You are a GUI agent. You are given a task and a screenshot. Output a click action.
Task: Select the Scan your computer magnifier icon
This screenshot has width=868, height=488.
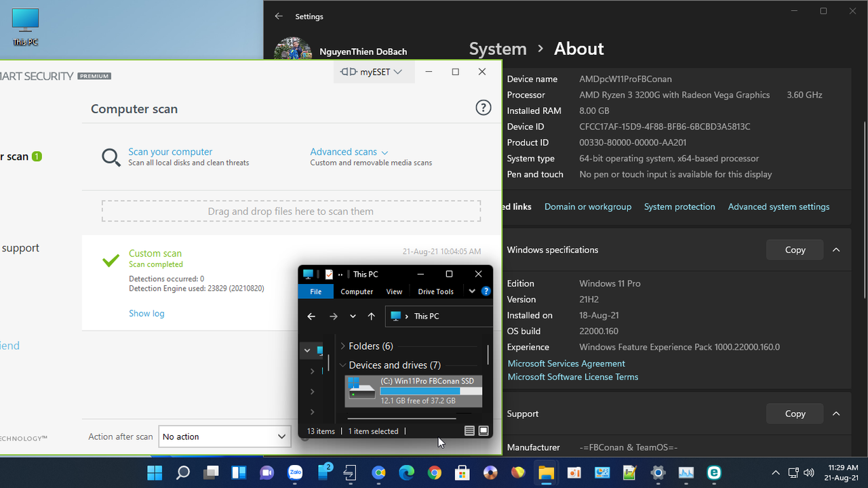click(111, 157)
